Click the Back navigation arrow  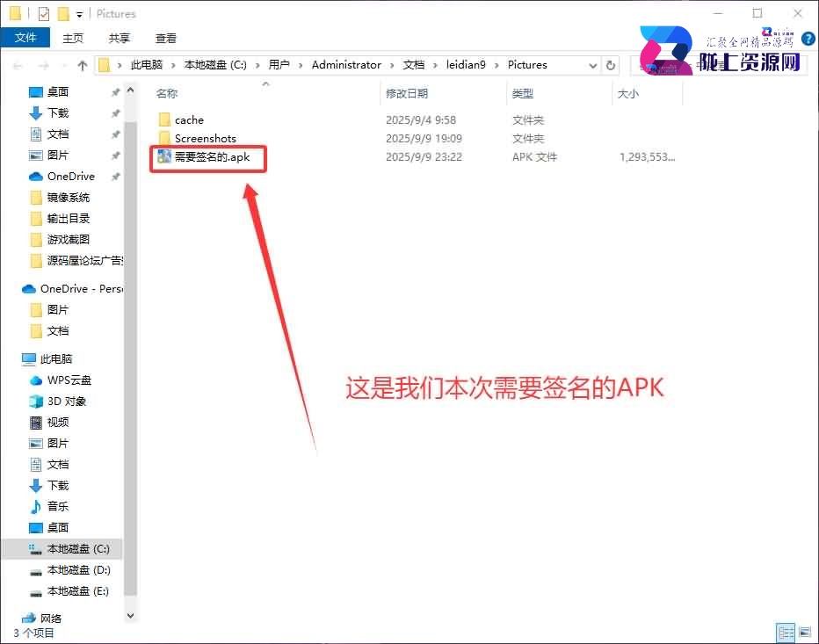coord(18,65)
